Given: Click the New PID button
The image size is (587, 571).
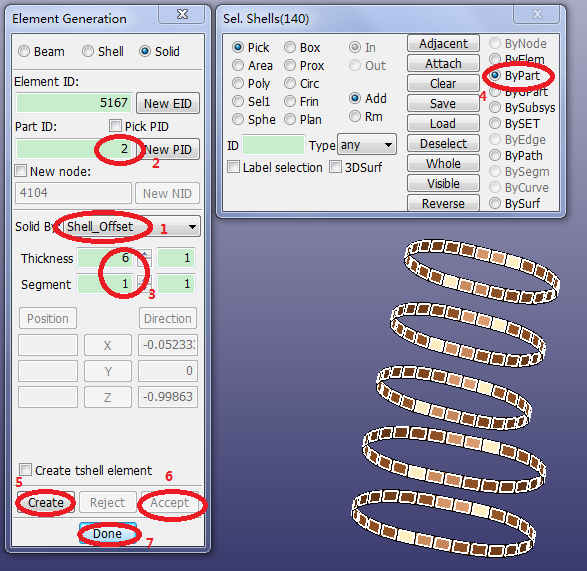Looking at the screenshot, I should tap(168, 149).
